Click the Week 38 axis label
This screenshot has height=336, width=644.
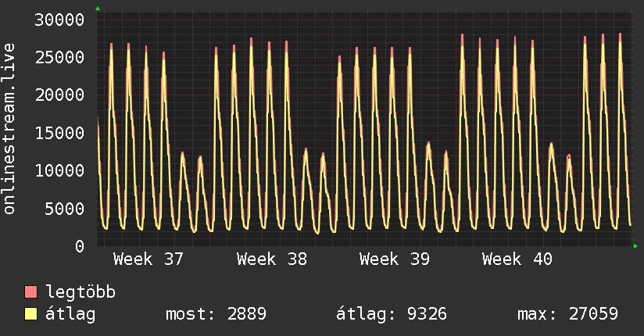point(271,259)
